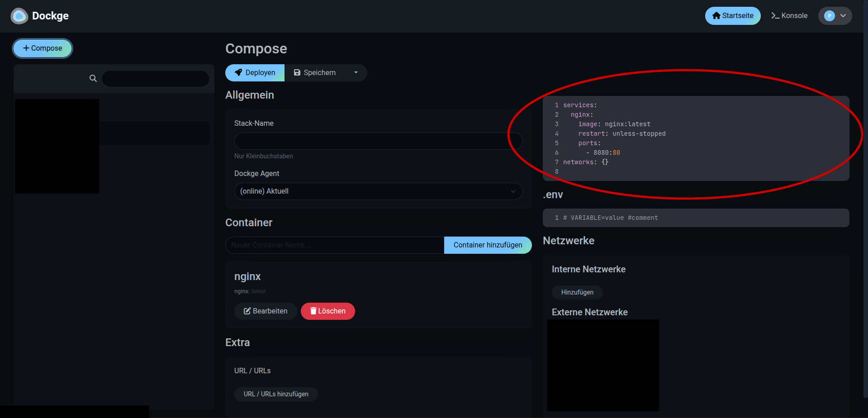Click the search magnifier icon in sidebar

(93, 78)
